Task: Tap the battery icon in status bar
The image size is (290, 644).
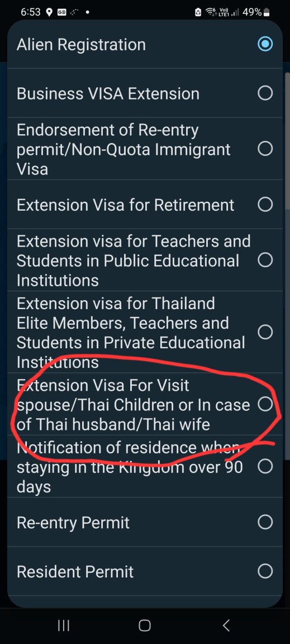Action: pos(266,12)
